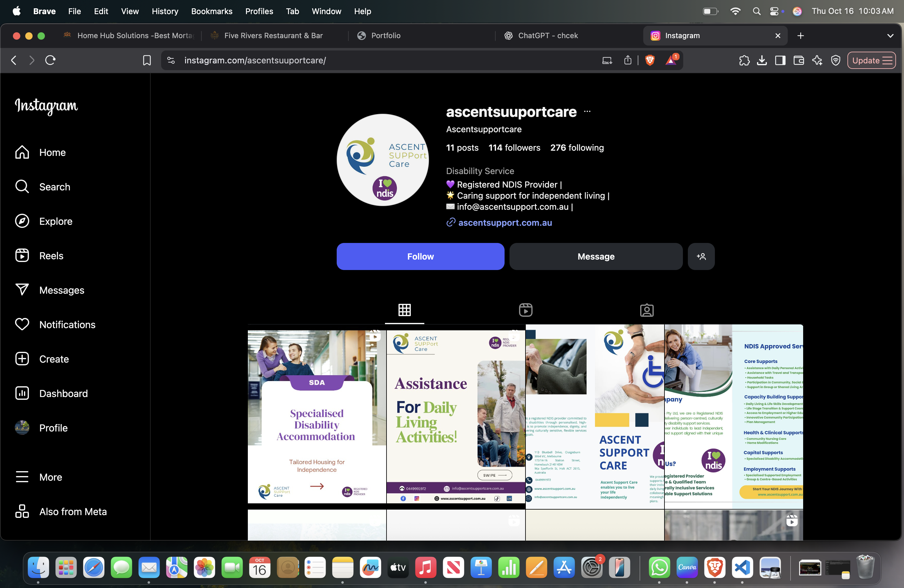Expand the tab search chevron dropdown
The height and width of the screenshot is (588, 904).
[x=890, y=36]
